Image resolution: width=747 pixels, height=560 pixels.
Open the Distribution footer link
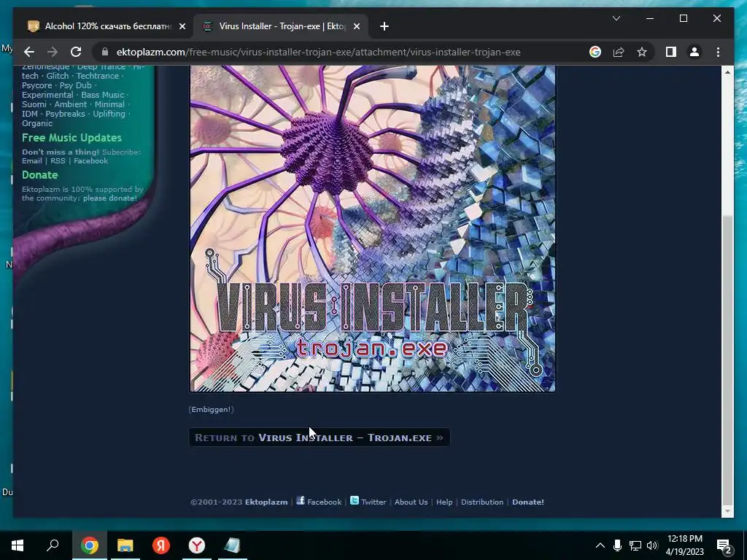pos(482,502)
